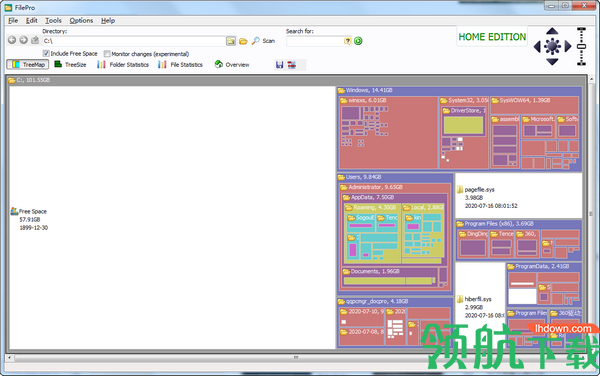Image resolution: width=600 pixels, height=376 pixels.
Task: Pan down with the bottom navigation arrow
Action: [x=552, y=62]
